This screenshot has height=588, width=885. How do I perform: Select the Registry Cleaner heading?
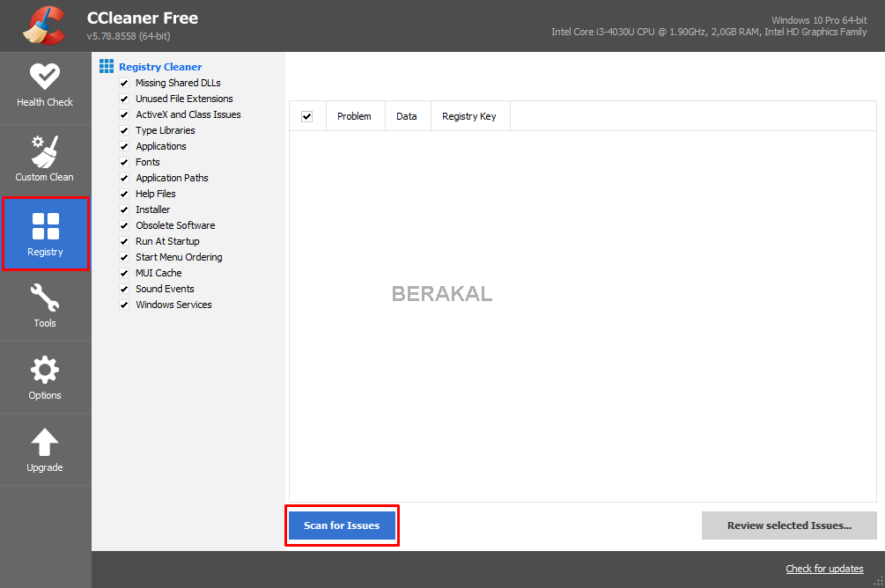point(159,66)
